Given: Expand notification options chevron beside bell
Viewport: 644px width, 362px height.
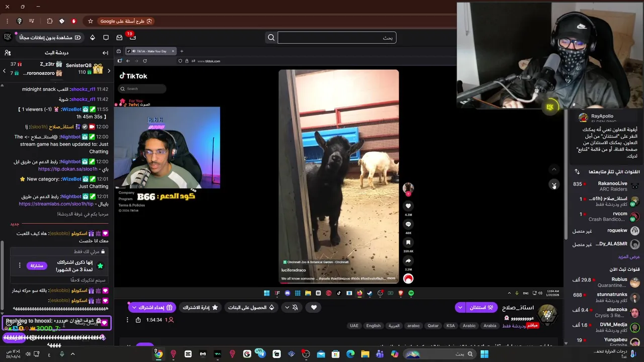Looking at the screenshot, I should (287, 307).
